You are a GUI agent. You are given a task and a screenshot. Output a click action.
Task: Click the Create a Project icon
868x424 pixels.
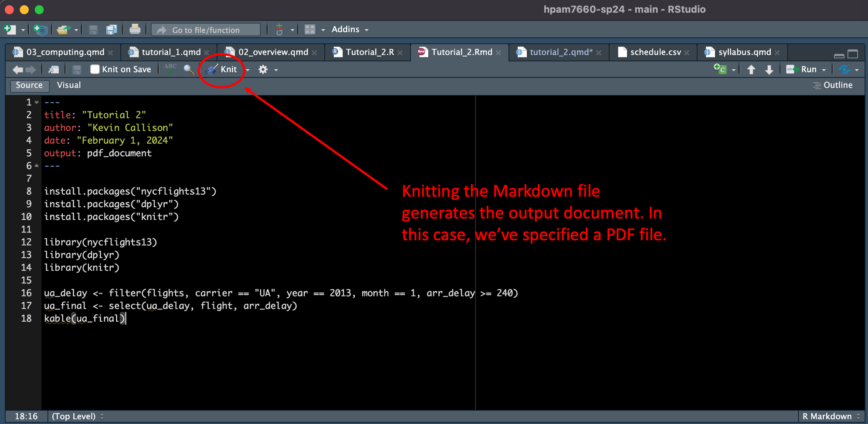point(41,30)
